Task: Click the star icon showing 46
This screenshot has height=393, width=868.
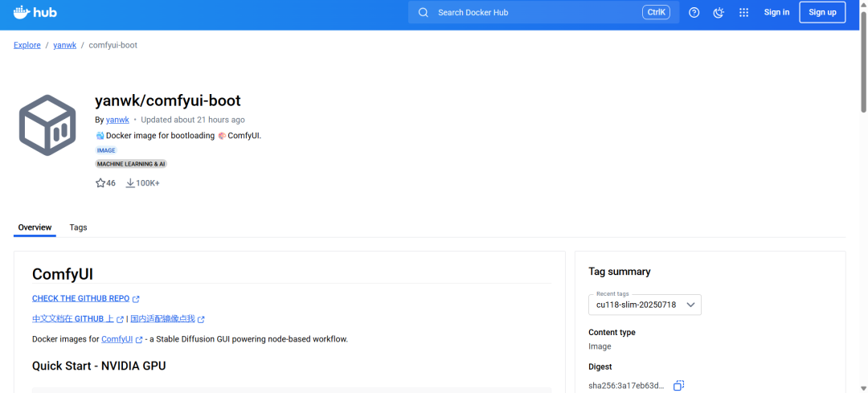Action: [100, 182]
